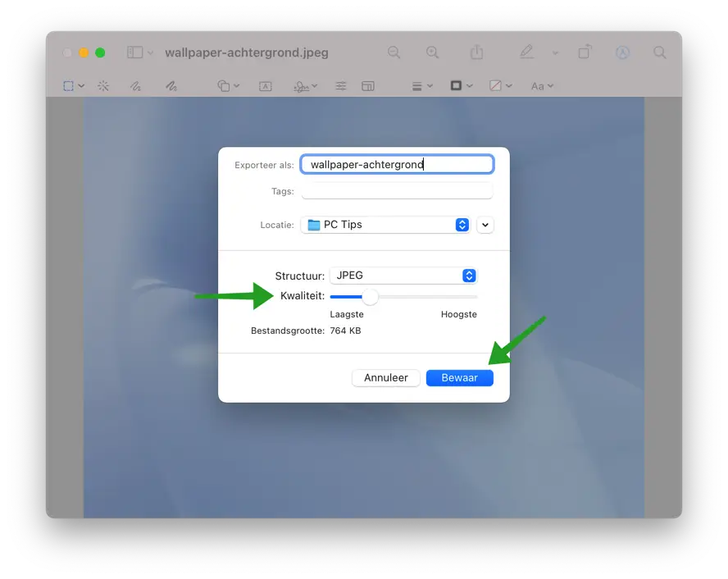
Task: Click the Rotate icon in toolbar
Action: [585, 52]
